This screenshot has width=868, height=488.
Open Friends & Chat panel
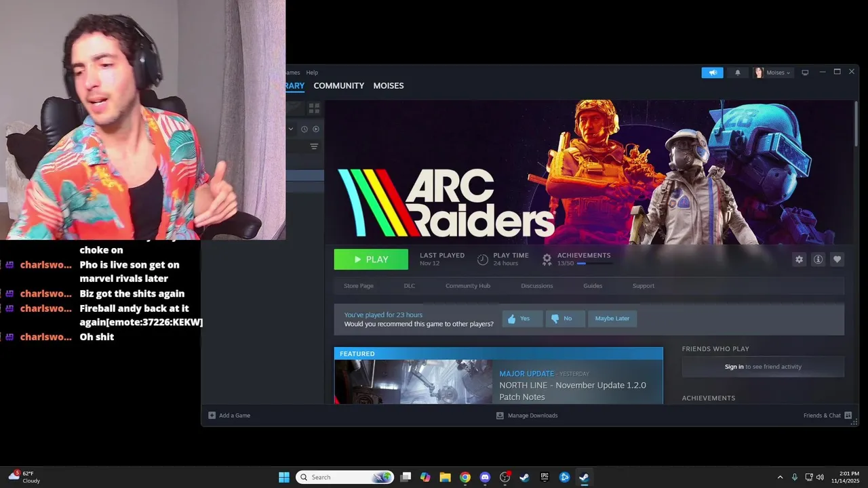[827, 415]
